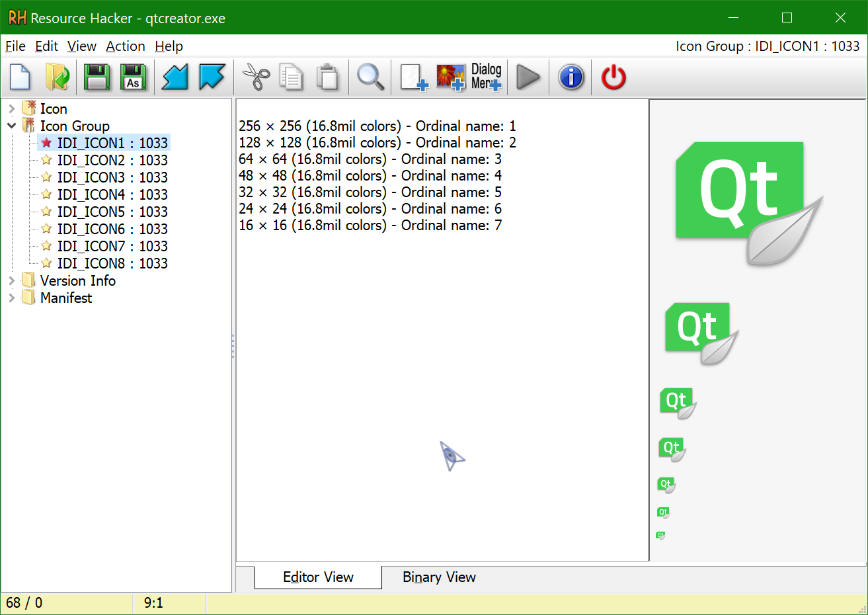The image size is (868, 615).
Task: Open the Help menu
Action: click(169, 46)
